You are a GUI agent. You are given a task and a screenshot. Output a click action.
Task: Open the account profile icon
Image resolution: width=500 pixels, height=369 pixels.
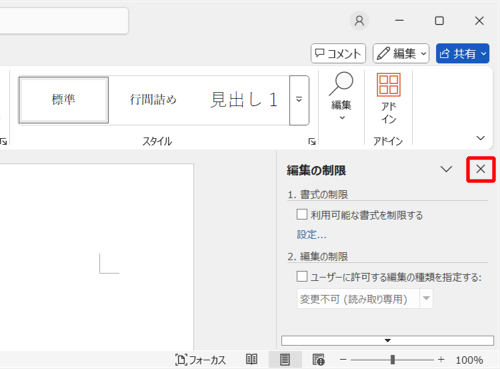coord(359,21)
